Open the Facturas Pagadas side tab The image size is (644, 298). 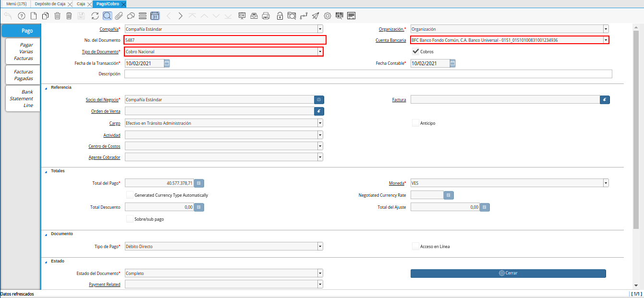coord(23,75)
